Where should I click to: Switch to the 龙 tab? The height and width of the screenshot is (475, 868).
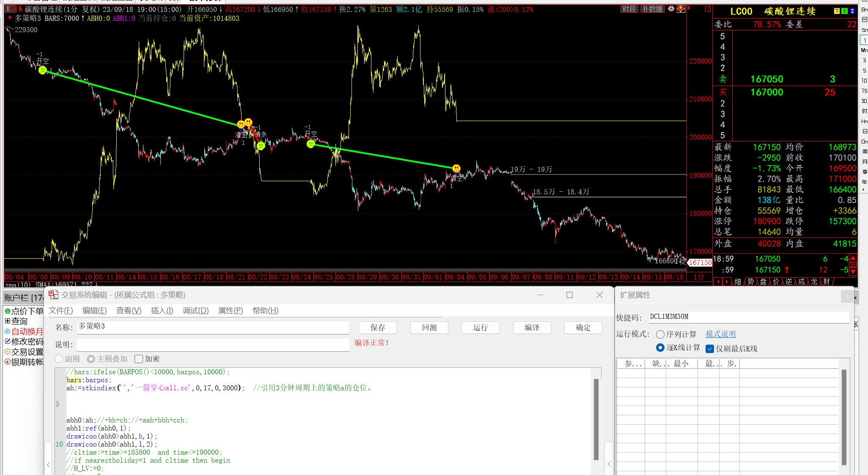pos(814,282)
